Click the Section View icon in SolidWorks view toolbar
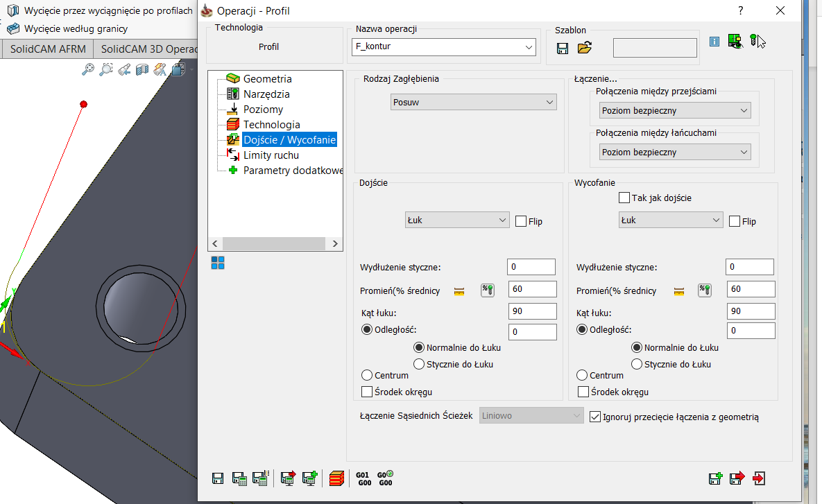822x504 pixels. coord(142,69)
